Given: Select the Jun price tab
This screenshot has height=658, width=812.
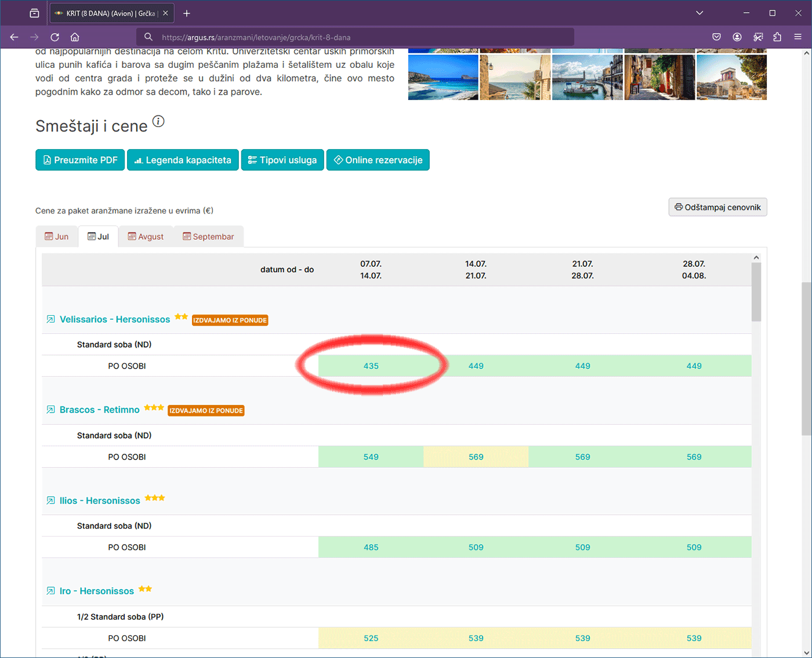Looking at the screenshot, I should 57,237.
